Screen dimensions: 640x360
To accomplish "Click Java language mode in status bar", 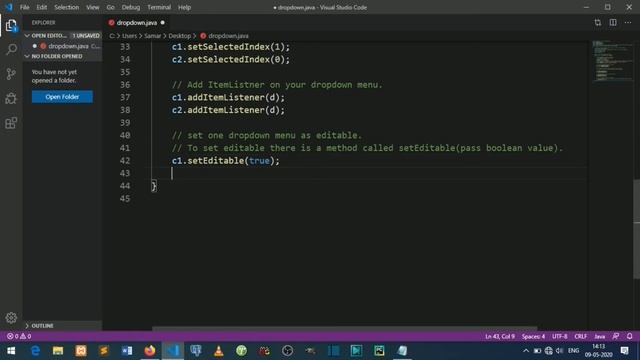I will 599,336.
